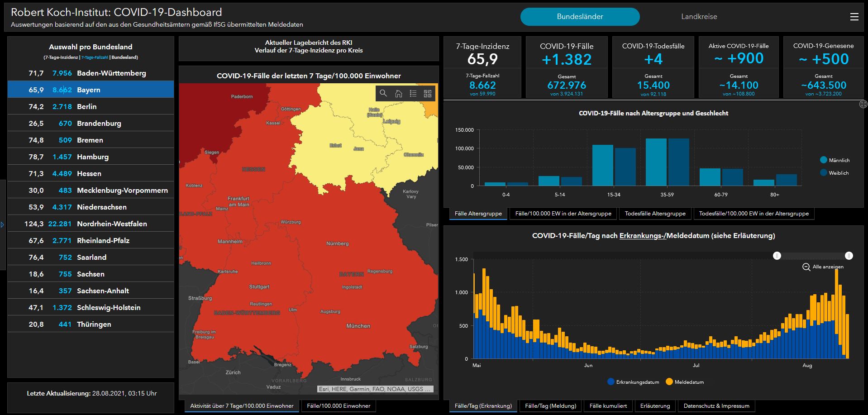Expand the collapsed left side panel arrow
868x415 pixels.
2,224
